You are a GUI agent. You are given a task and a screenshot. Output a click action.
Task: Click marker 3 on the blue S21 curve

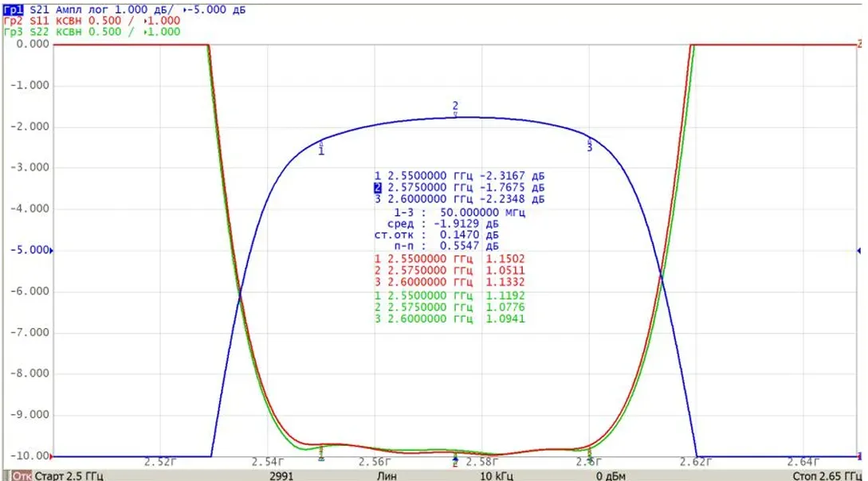[590, 146]
